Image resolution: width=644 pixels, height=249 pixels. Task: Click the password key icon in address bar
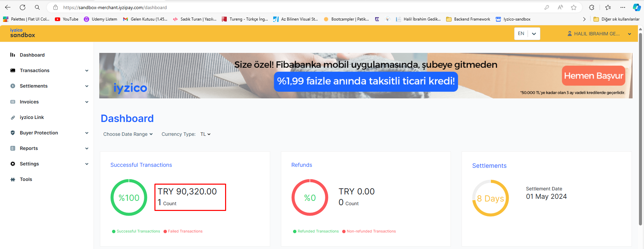click(547, 7)
